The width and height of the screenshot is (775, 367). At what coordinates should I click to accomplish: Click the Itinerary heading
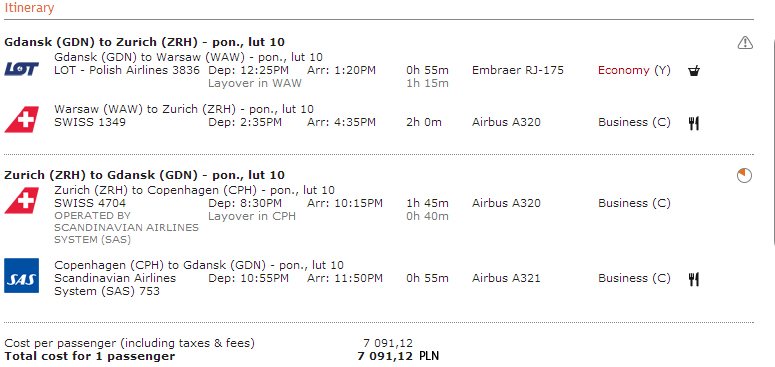pyautogui.click(x=30, y=8)
